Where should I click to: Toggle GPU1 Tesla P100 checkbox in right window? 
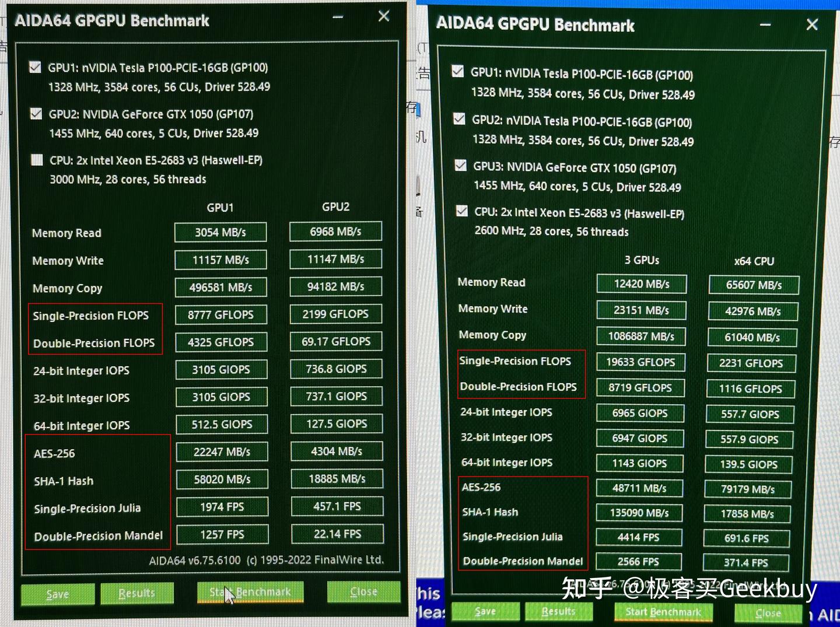pos(458,72)
